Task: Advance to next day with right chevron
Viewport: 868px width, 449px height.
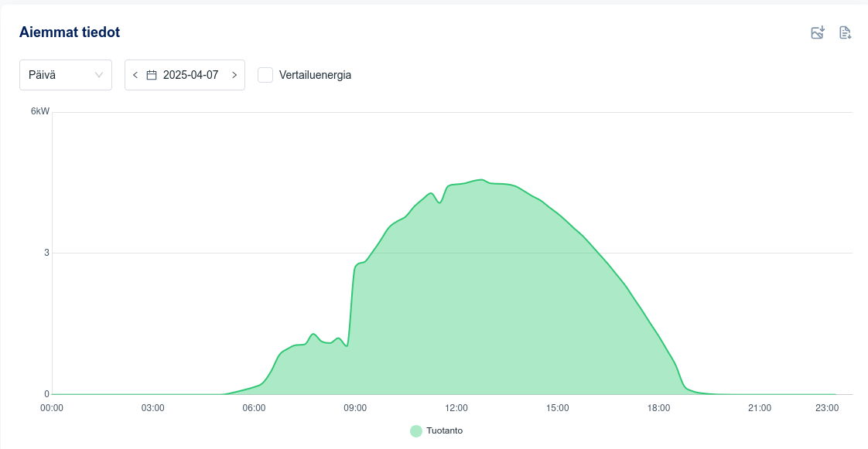Action: click(234, 75)
